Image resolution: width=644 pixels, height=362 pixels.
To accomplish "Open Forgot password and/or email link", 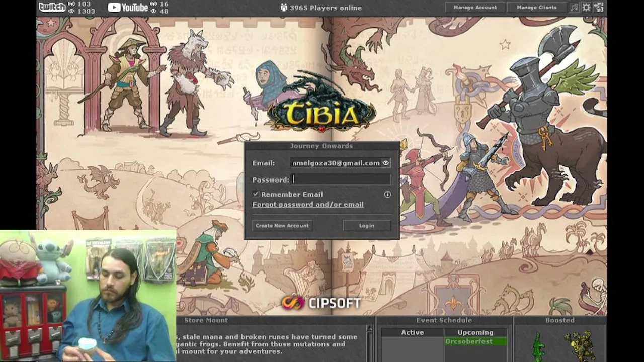I will point(308,205).
